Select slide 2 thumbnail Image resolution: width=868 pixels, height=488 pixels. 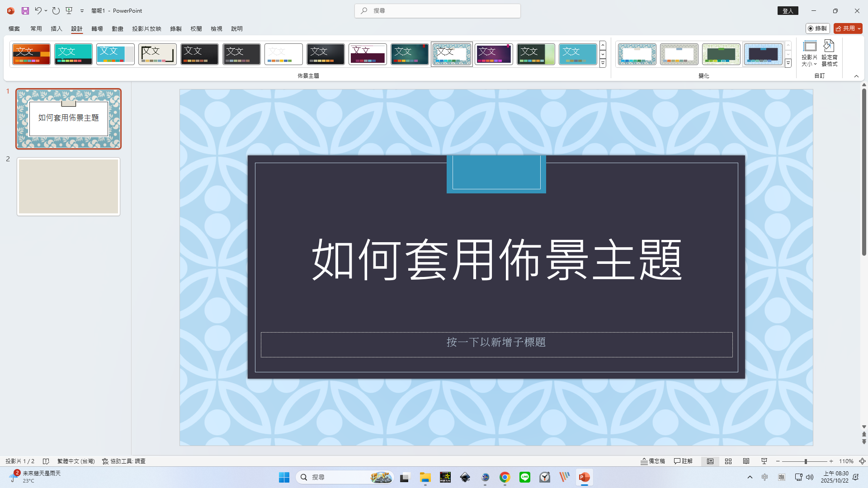pos(69,187)
